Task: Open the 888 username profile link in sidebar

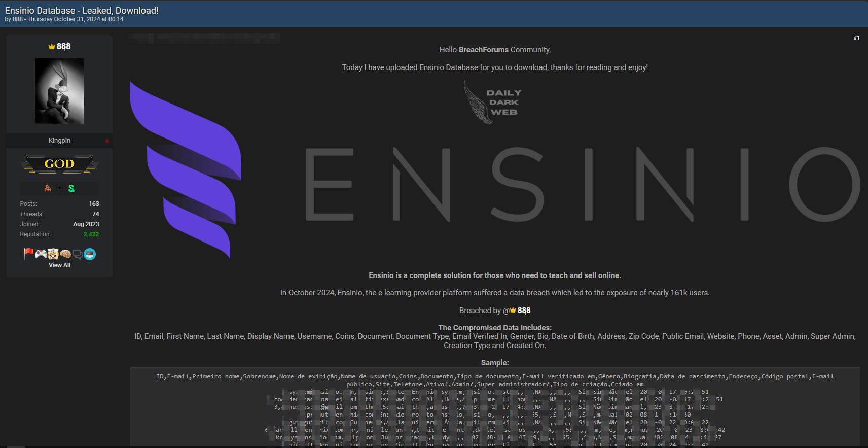Action: [64, 46]
